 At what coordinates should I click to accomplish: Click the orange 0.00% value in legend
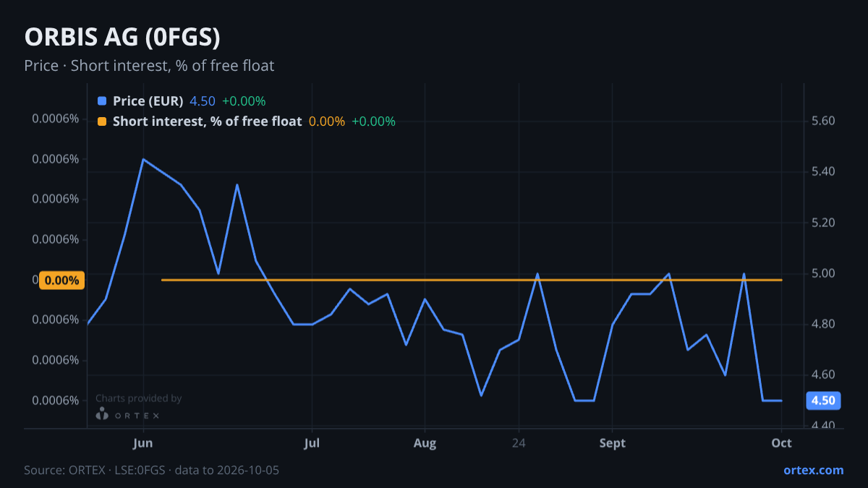327,121
